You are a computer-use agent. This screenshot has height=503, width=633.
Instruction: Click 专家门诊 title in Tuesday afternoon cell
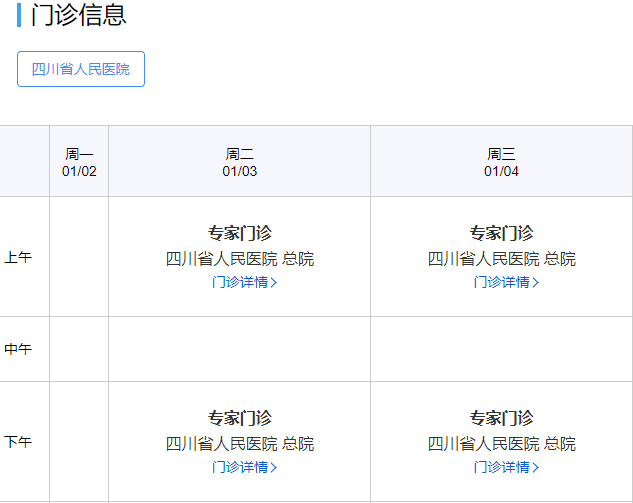(240, 418)
